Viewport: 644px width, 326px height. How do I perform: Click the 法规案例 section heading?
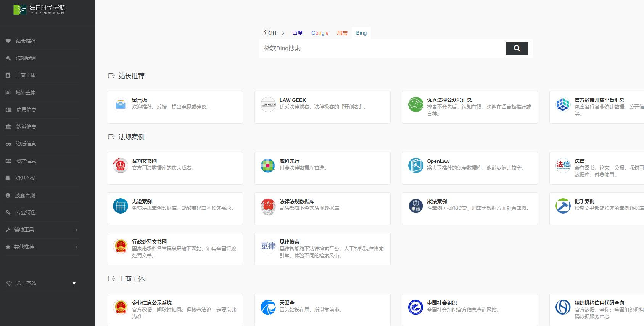coord(131,137)
